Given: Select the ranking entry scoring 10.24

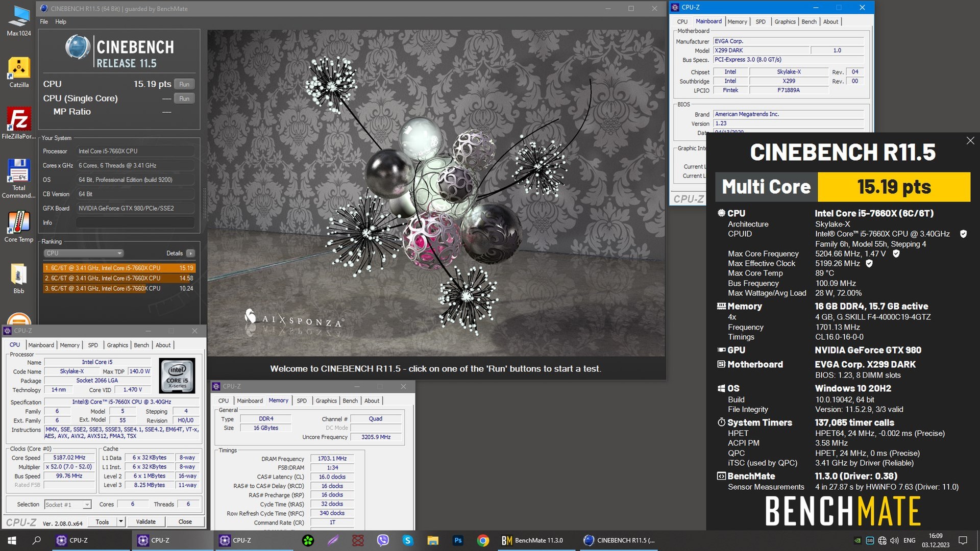Looking at the screenshot, I should pyautogui.click(x=119, y=288).
